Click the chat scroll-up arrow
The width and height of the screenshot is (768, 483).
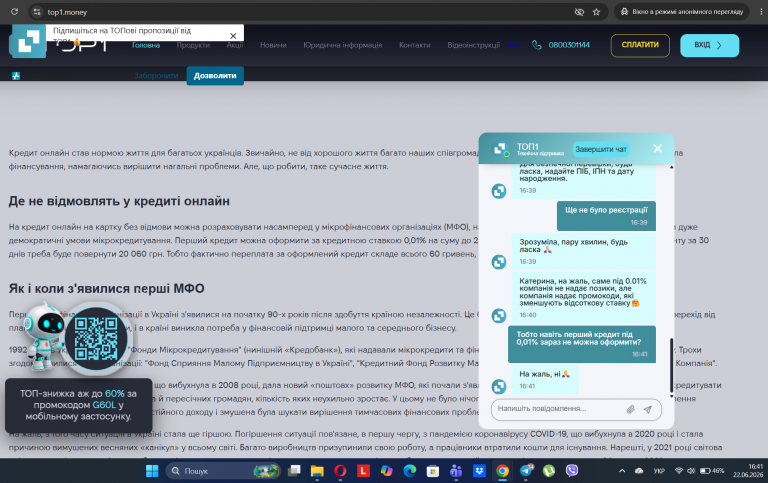point(672,168)
